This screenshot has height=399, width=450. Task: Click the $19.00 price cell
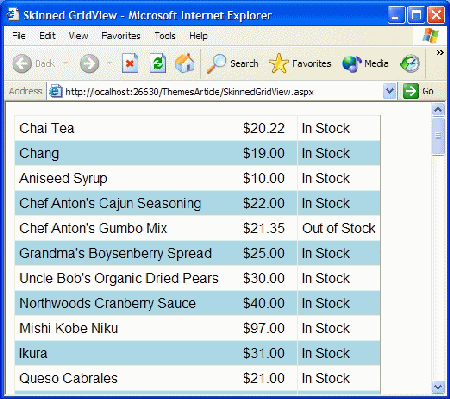point(268,153)
